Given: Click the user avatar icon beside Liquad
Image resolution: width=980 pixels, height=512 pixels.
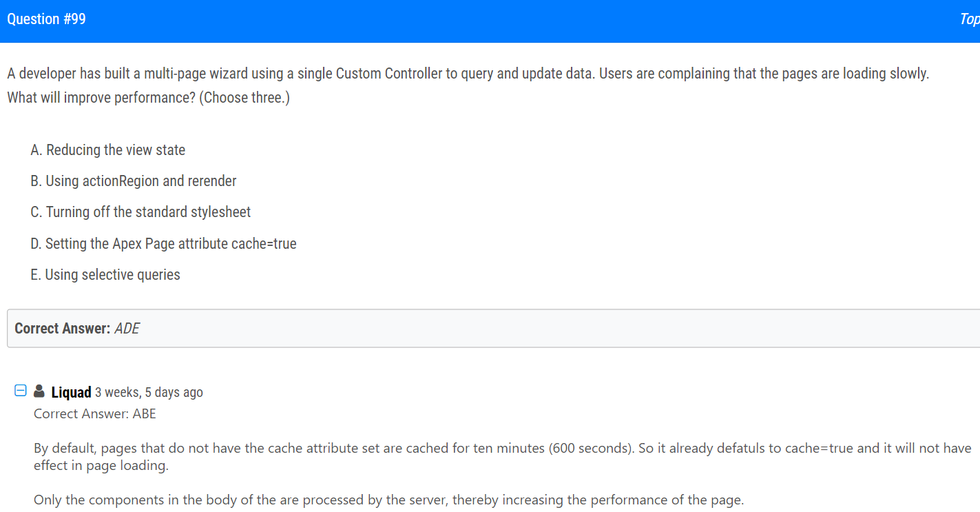Looking at the screenshot, I should [x=39, y=391].
